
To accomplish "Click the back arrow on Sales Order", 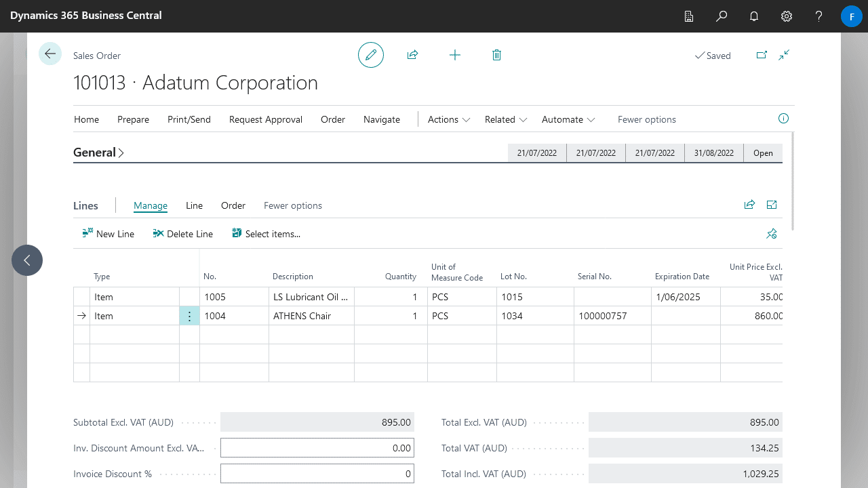I will coord(50,54).
